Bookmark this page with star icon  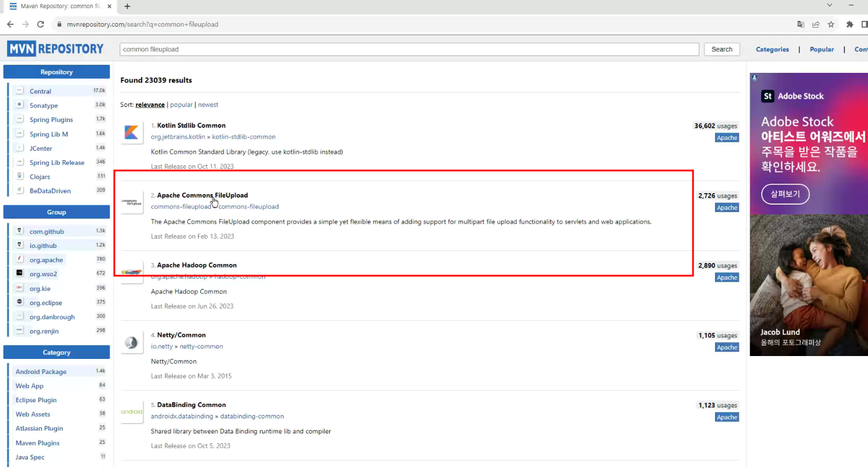[x=831, y=24]
